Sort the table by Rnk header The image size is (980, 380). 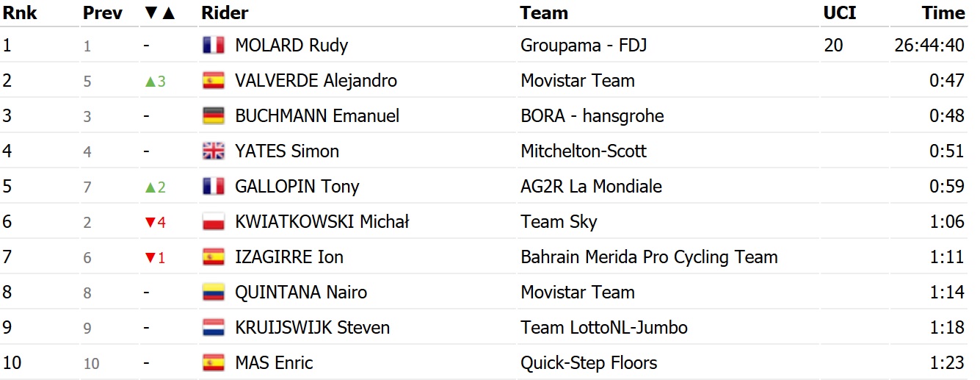(20, 13)
